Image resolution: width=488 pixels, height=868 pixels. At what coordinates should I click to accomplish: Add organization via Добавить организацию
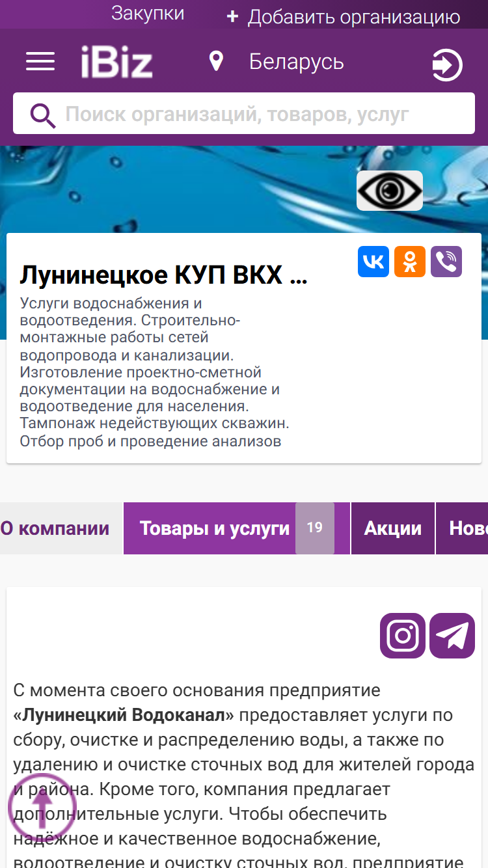(344, 17)
